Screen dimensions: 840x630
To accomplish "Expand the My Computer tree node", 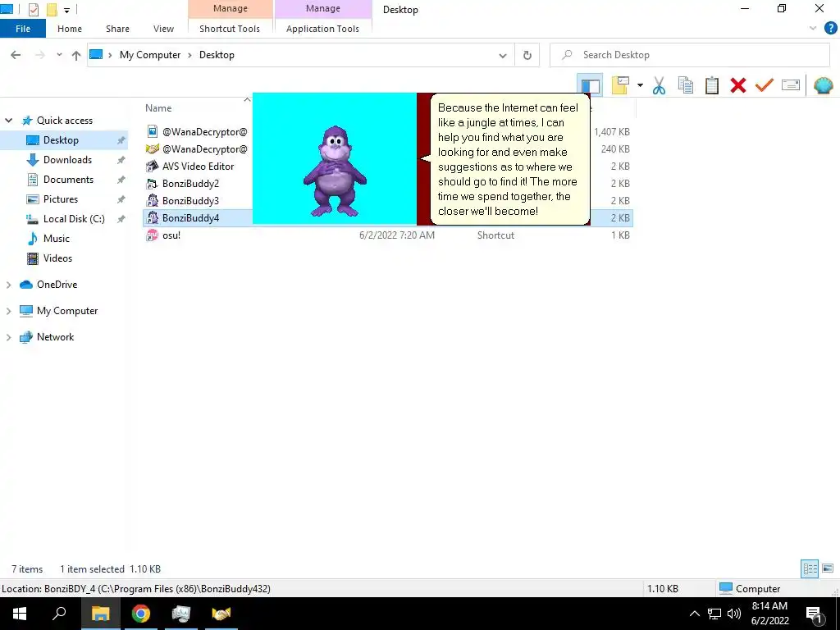I will [x=8, y=311].
